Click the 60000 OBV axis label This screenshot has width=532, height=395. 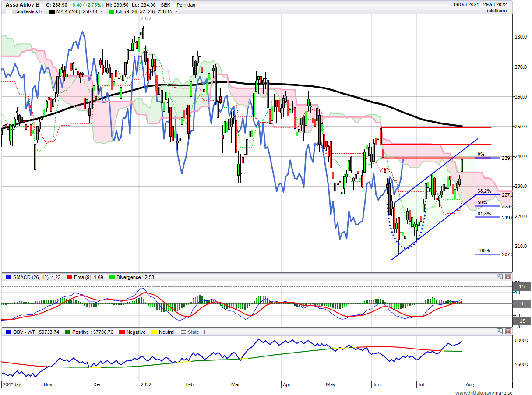click(521, 340)
